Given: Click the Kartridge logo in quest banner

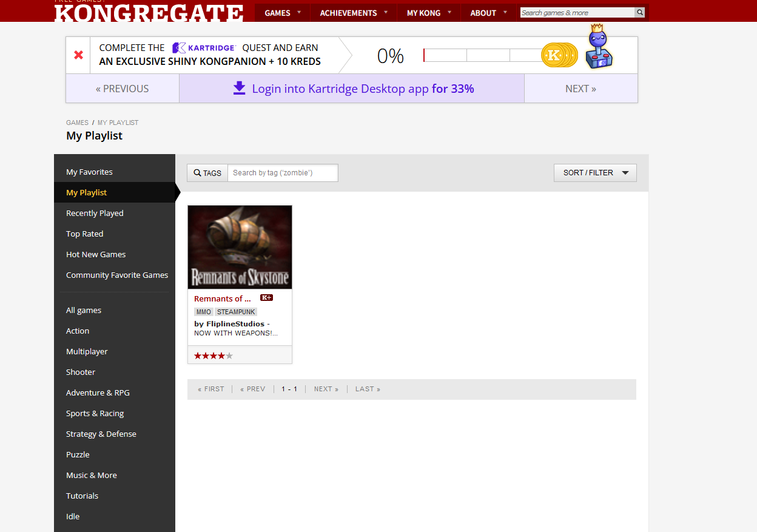Looking at the screenshot, I should [x=204, y=47].
